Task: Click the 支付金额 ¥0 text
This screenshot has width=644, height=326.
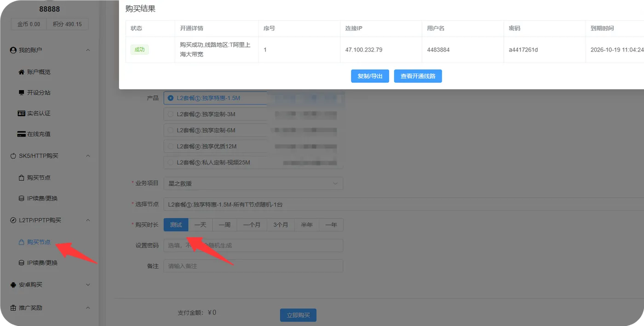Action: [x=197, y=313]
